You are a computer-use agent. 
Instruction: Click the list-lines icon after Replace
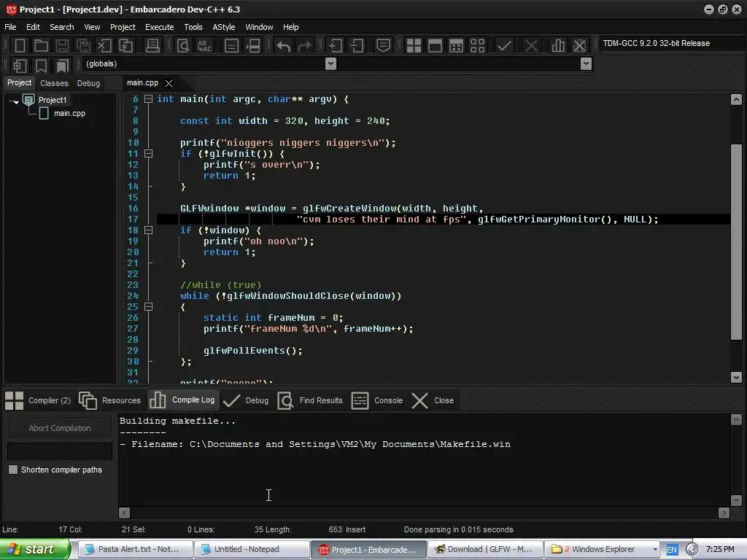pyautogui.click(x=231, y=46)
